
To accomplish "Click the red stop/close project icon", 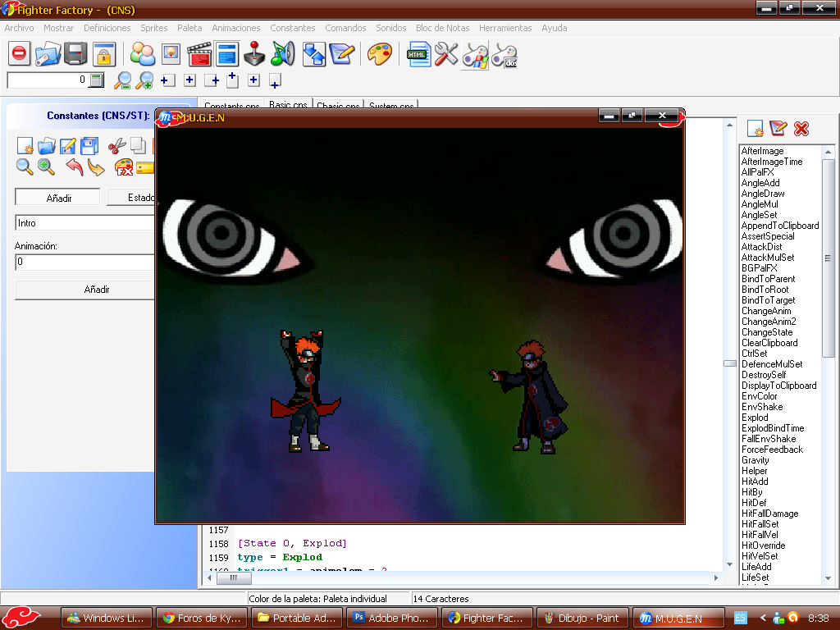I will (20, 53).
